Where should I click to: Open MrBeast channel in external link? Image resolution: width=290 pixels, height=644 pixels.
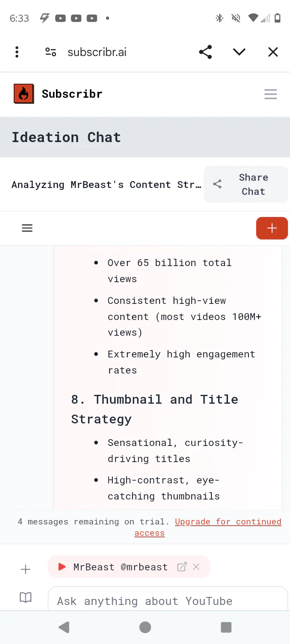pyautogui.click(x=182, y=567)
